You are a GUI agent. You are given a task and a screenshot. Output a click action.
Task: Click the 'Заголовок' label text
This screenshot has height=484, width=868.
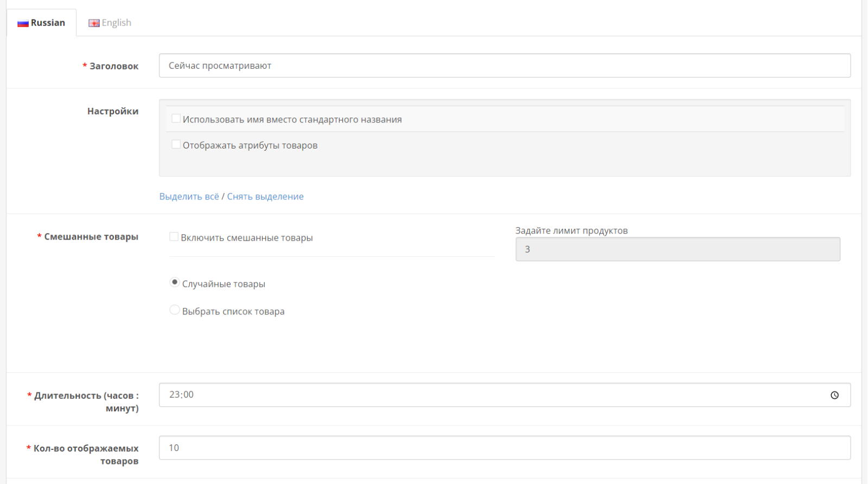pyautogui.click(x=114, y=66)
